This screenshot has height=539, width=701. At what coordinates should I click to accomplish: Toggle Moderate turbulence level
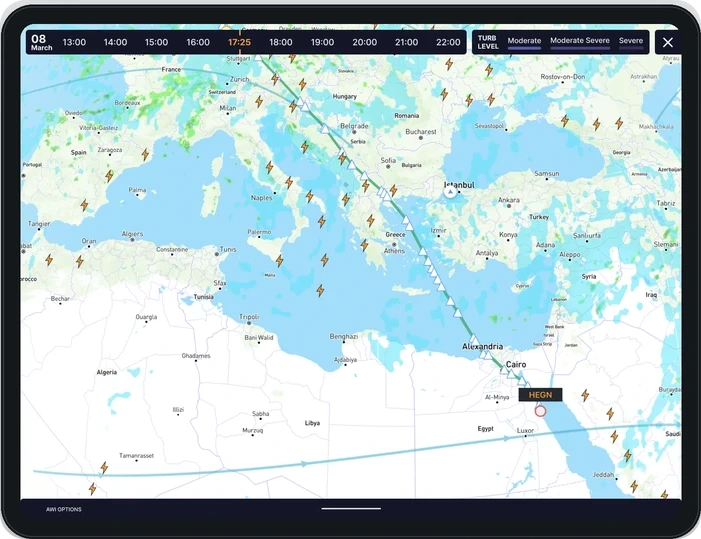click(524, 42)
